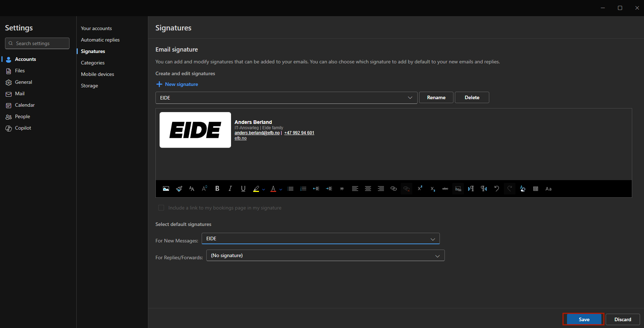The height and width of the screenshot is (328, 644).
Task: Click the anders.berland@efb.no email link
Action: click(257, 133)
